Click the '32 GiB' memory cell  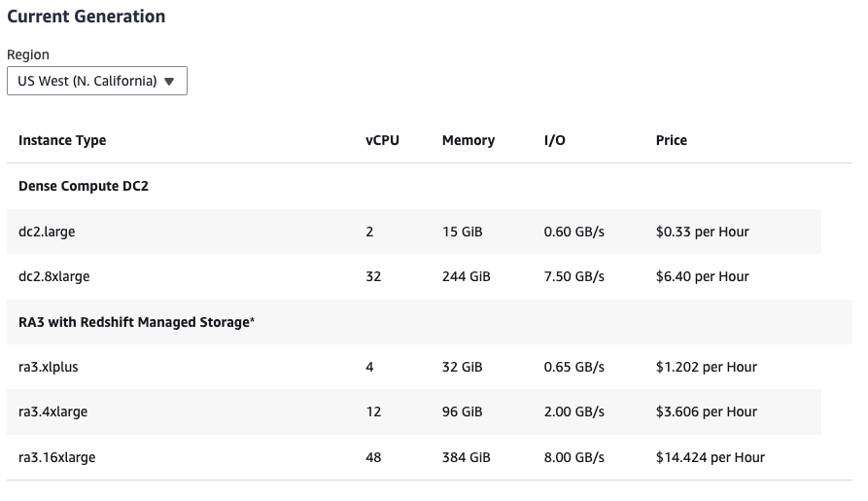[463, 367]
